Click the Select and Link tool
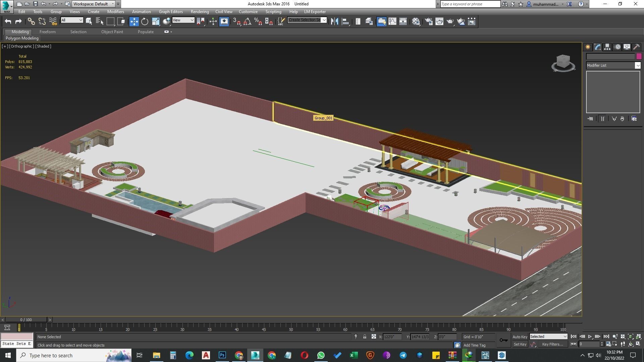Viewport: 644px width, 362px height. (x=31, y=22)
